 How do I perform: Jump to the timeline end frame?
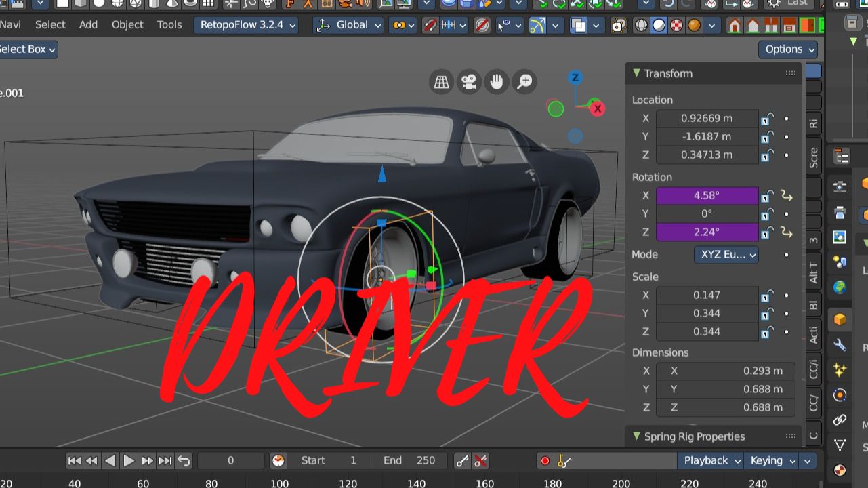coord(165,461)
